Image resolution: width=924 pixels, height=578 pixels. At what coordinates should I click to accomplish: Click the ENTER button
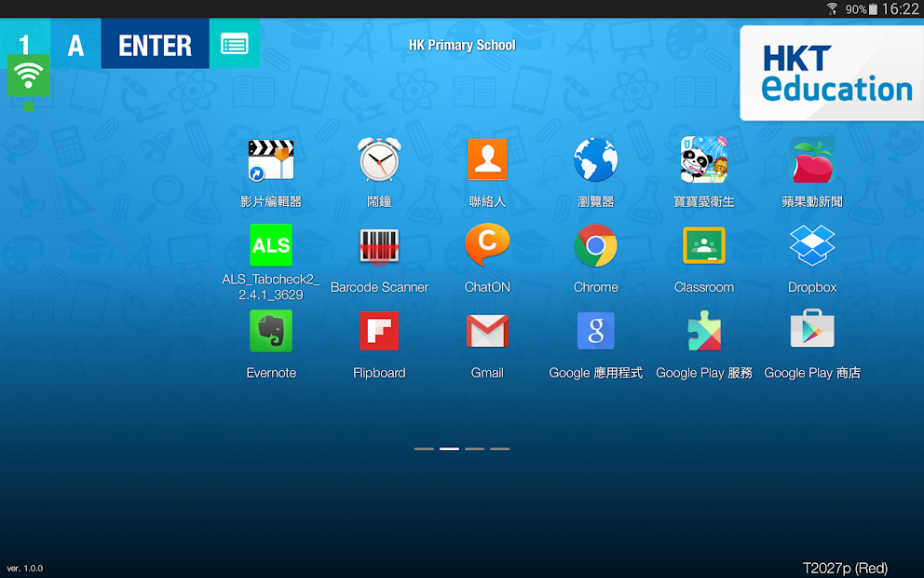pos(155,44)
